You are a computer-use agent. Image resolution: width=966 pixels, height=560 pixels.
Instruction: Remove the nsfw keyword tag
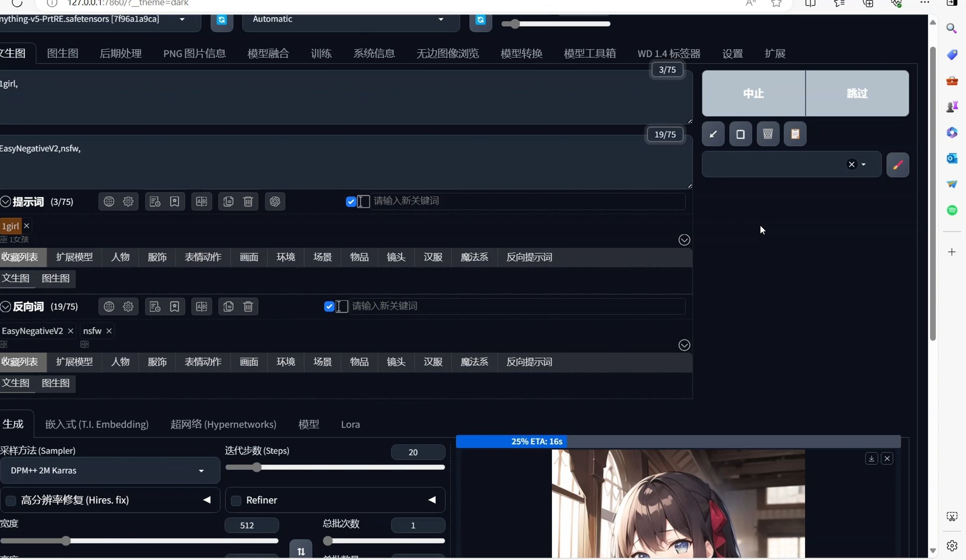(x=109, y=331)
